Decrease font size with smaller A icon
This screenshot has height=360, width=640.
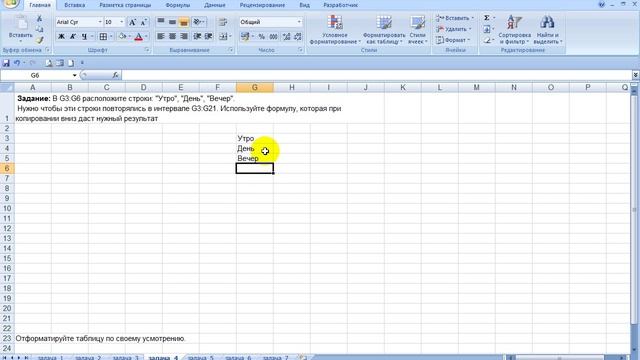[144, 22]
